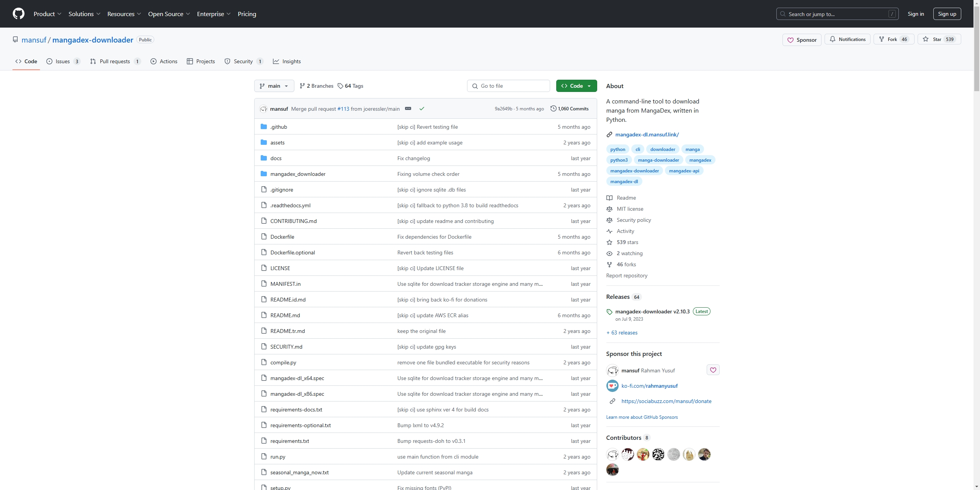
Task: Switch to the Security tab
Action: [x=244, y=61]
